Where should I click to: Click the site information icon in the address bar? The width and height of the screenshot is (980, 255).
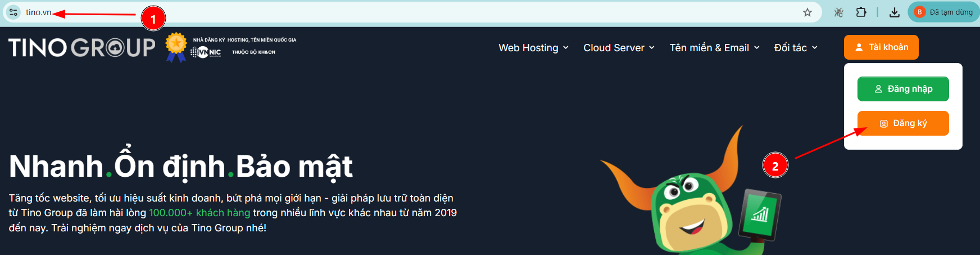pos(13,12)
